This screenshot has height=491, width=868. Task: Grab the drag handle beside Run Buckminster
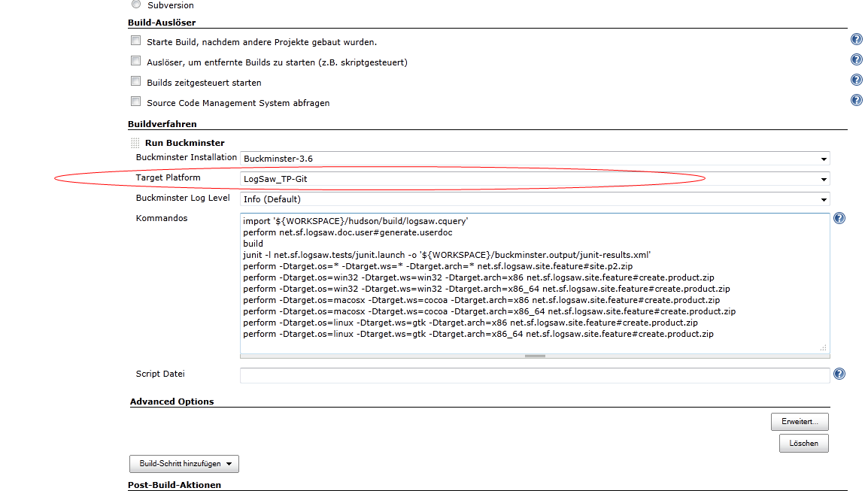click(135, 143)
